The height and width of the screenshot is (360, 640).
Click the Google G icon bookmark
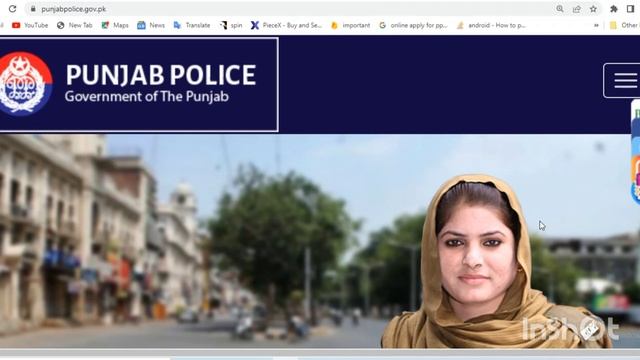382,25
